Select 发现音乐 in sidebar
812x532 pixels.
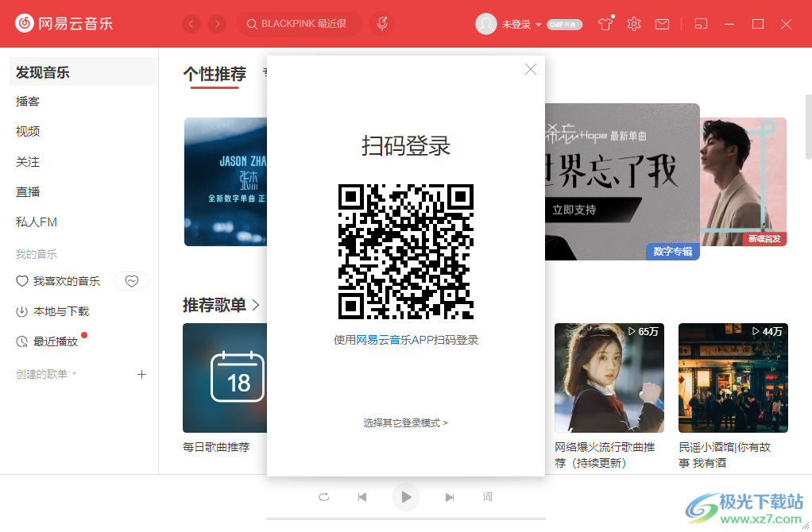pos(83,72)
